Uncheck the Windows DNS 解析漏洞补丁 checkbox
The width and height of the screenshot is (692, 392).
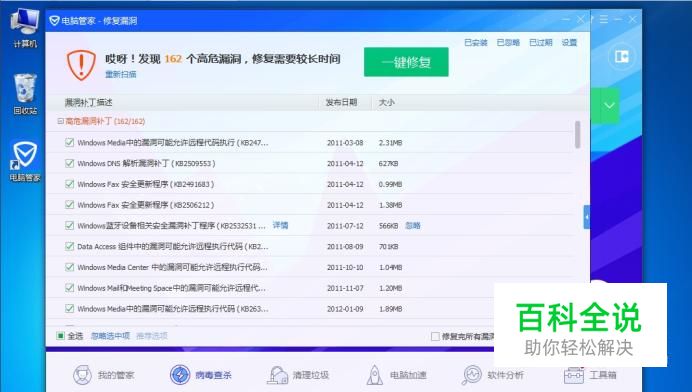point(69,163)
